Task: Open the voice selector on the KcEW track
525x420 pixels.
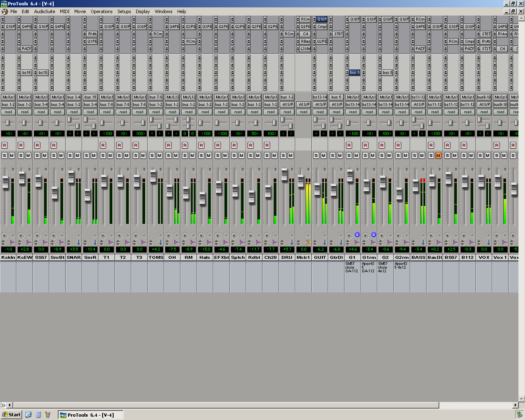Action: pyautogui.click(x=21, y=235)
